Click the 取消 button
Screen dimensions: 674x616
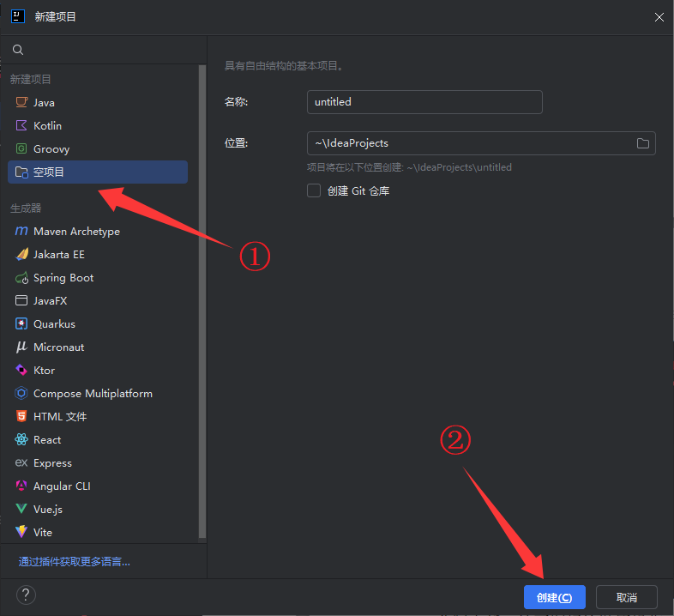pyautogui.click(x=627, y=597)
